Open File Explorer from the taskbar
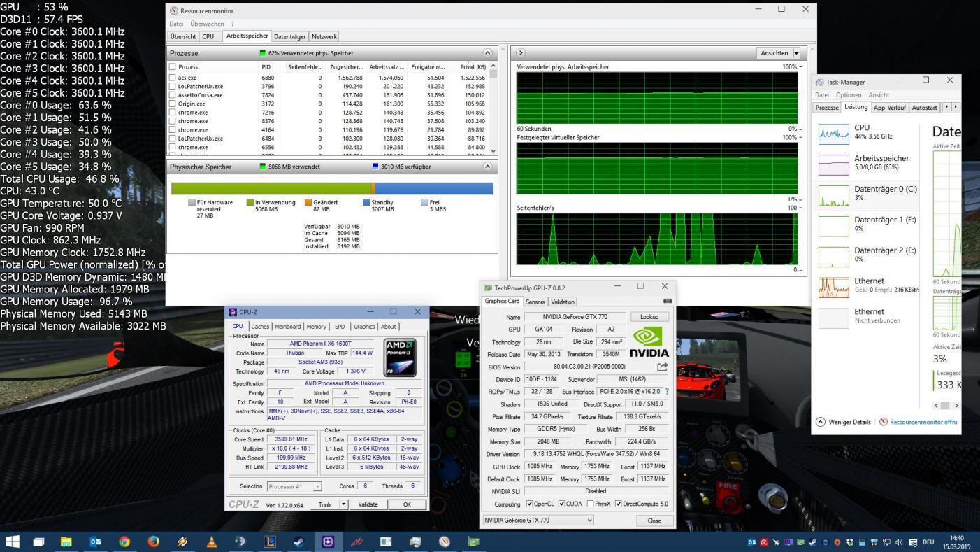 click(x=66, y=542)
